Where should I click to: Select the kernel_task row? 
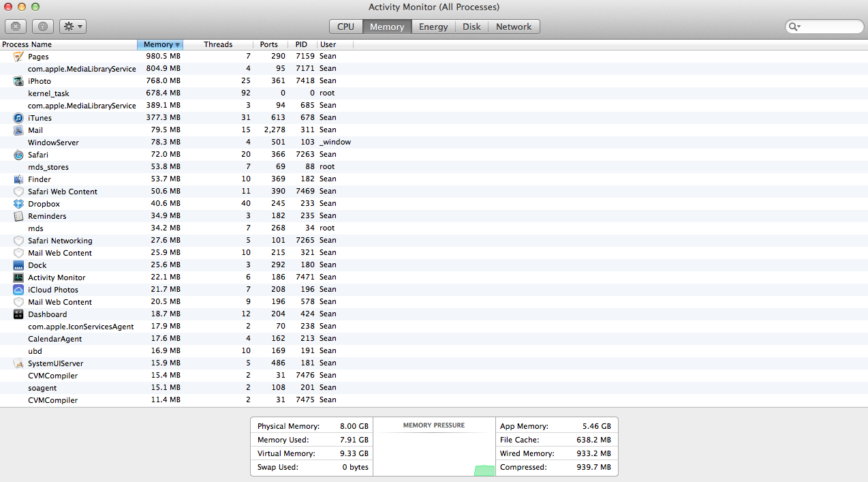pos(434,93)
